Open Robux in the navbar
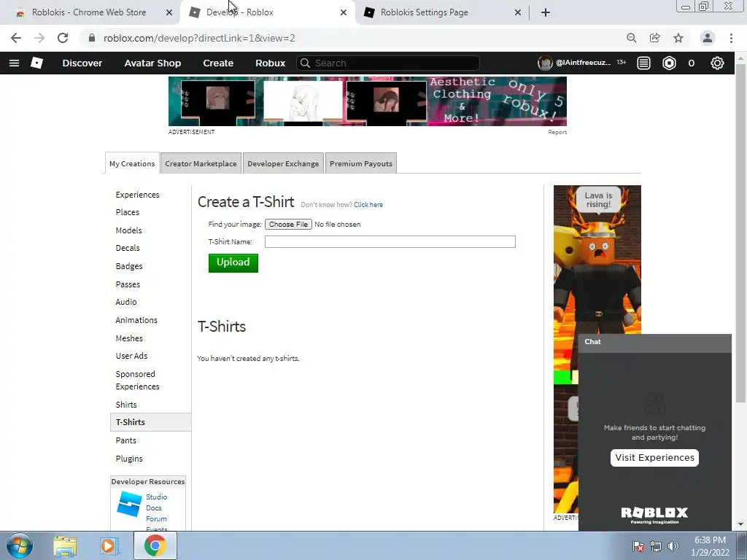 (270, 63)
